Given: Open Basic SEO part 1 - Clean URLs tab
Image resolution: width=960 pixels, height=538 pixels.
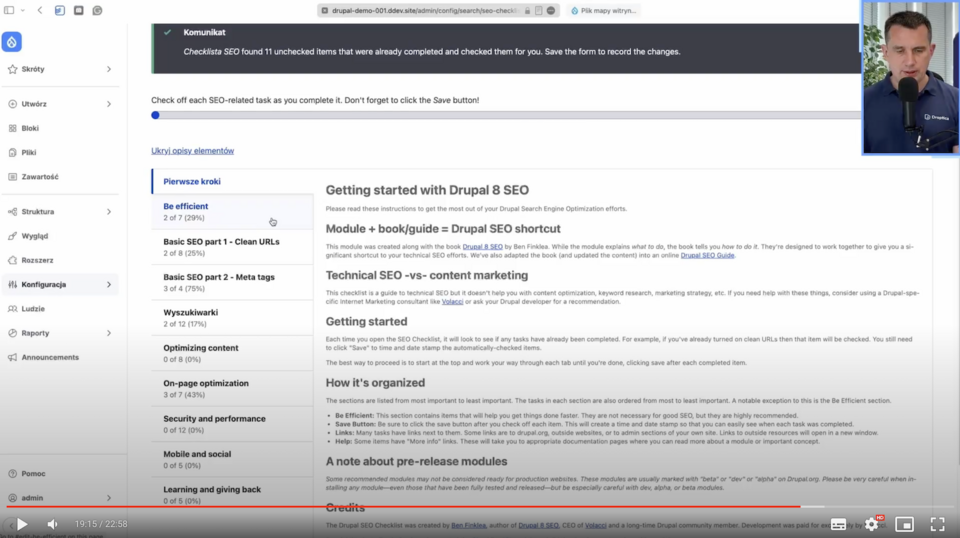Looking at the screenshot, I should point(233,247).
